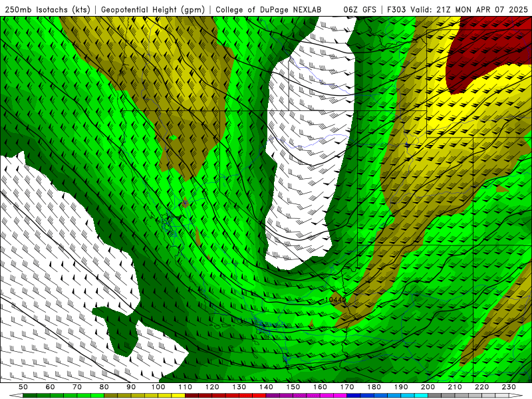Select the '80' color bar value
The width and height of the screenshot is (532, 399).
click(104, 387)
